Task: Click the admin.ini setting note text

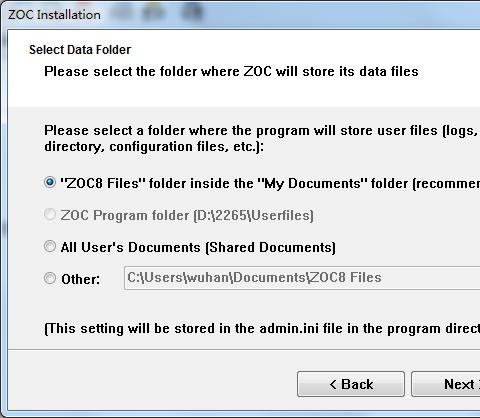Action: coord(262,329)
